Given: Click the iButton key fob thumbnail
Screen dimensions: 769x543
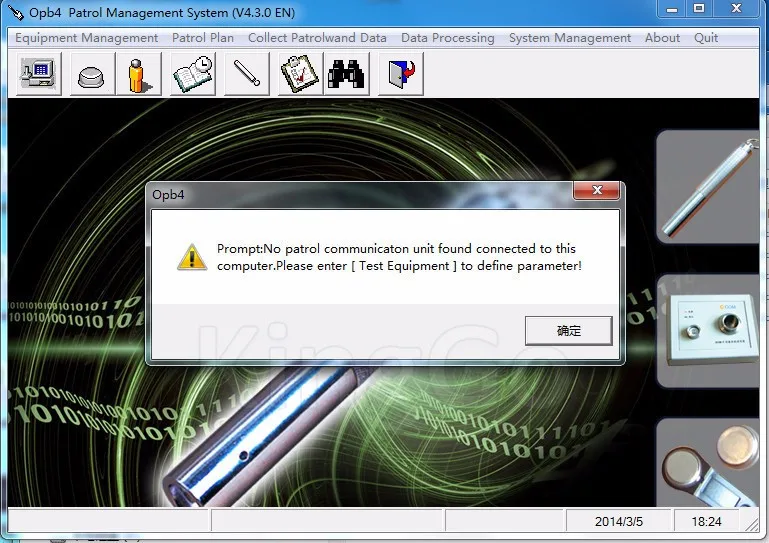Looking at the screenshot, I should click(x=708, y=463).
